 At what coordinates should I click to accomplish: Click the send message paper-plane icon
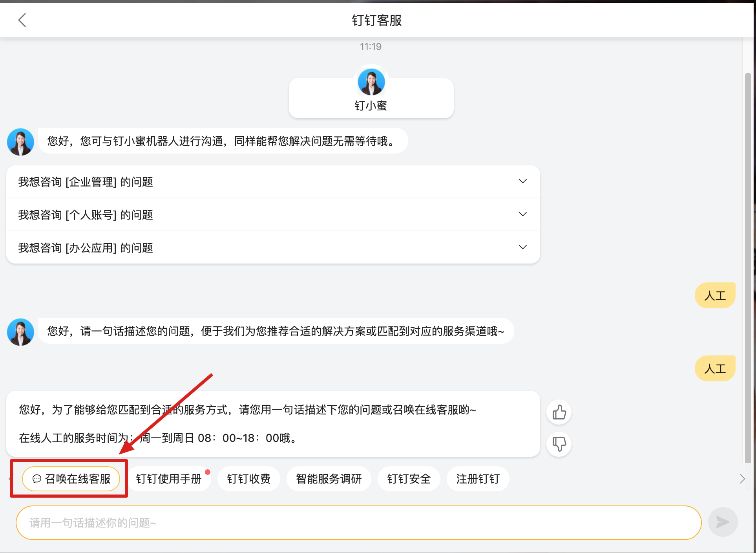coord(723,522)
